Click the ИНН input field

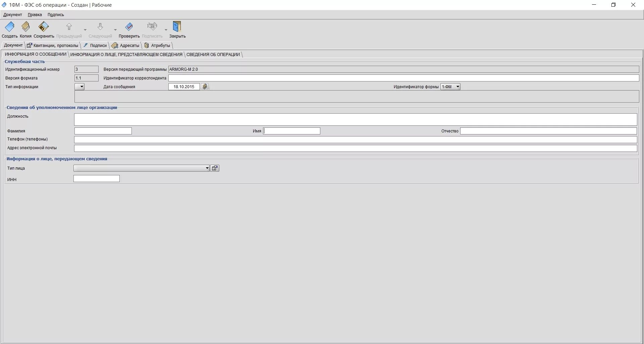pyautogui.click(x=97, y=179)
